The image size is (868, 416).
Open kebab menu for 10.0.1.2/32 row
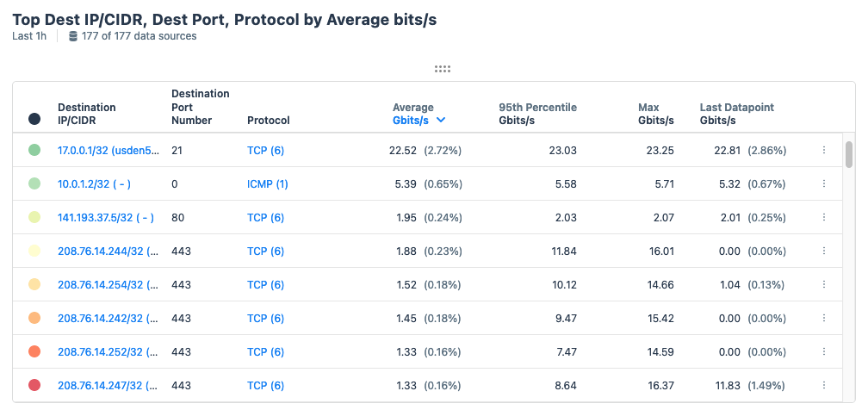click(x=823, y=183)
